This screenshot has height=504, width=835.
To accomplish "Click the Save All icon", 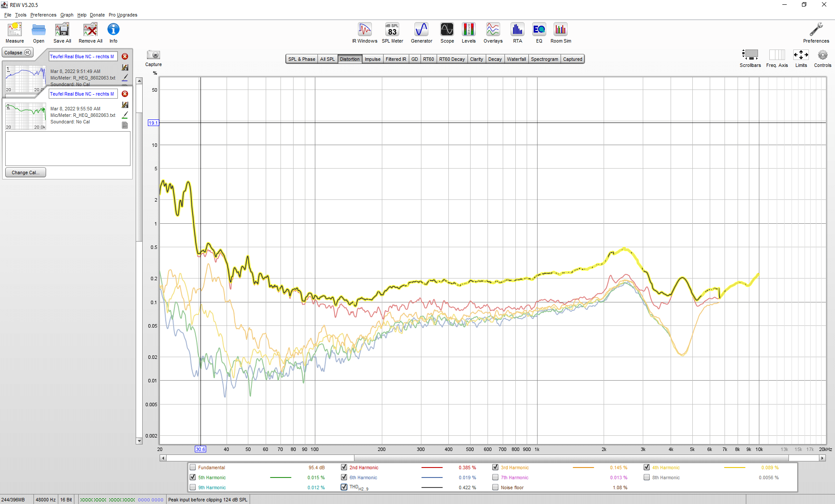I will click(x=62, y=33).
